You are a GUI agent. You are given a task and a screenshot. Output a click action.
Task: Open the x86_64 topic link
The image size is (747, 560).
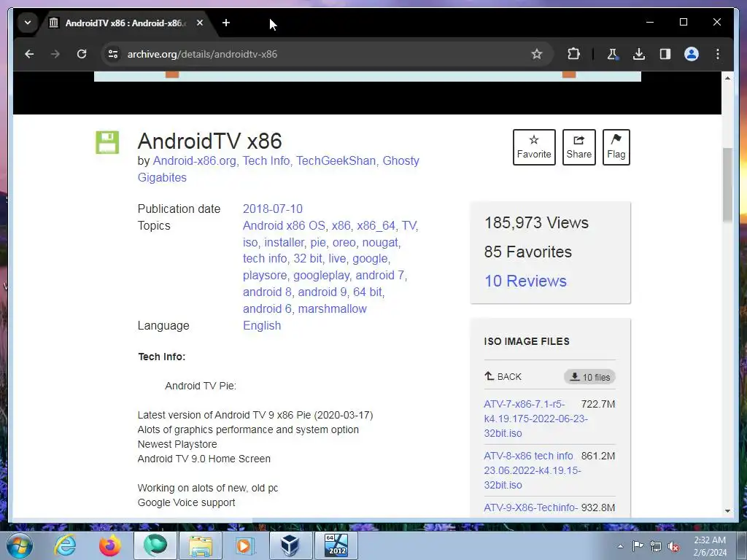[x=376, y=226]
